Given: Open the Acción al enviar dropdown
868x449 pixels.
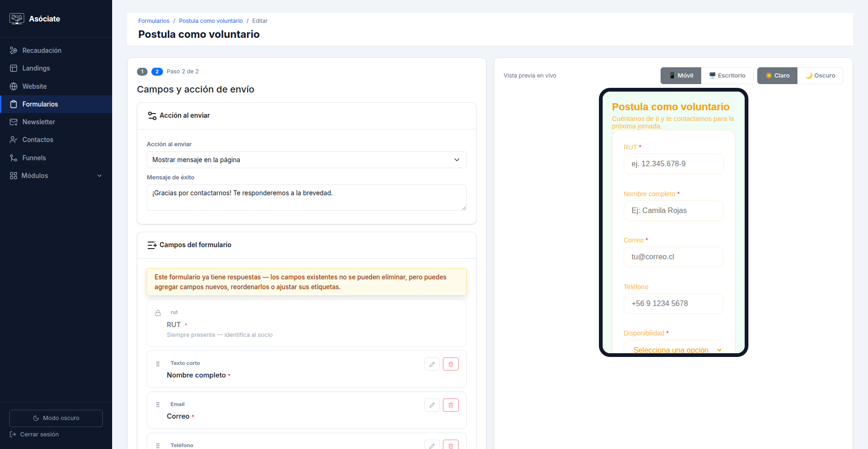Looking at the screenshot, I should click(x=306, y=160).
